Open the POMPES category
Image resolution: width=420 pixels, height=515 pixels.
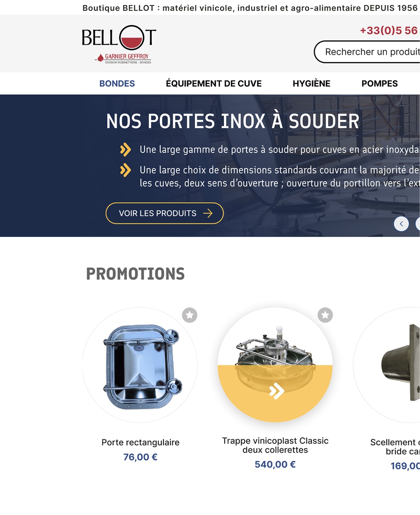tap(380, 83)
